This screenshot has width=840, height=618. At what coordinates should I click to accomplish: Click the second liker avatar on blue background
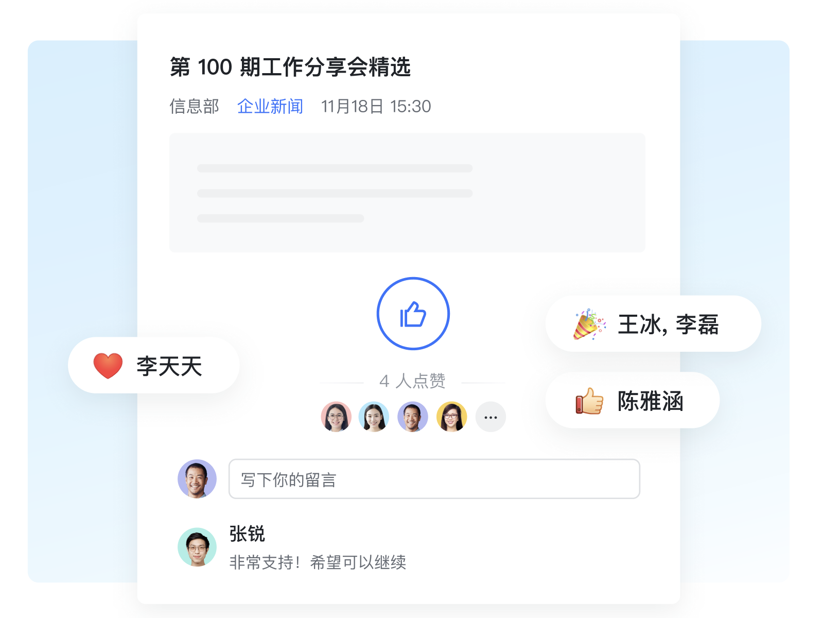click(x=374, y=417)
